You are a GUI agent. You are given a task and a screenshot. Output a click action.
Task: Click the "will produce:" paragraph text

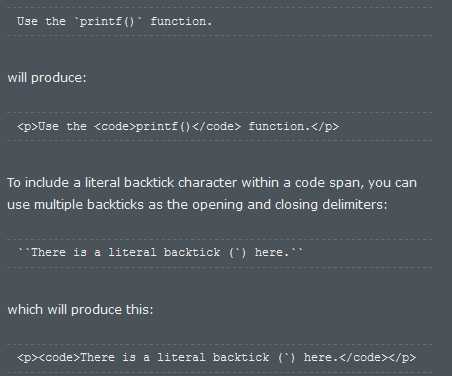tap(47, 78)
